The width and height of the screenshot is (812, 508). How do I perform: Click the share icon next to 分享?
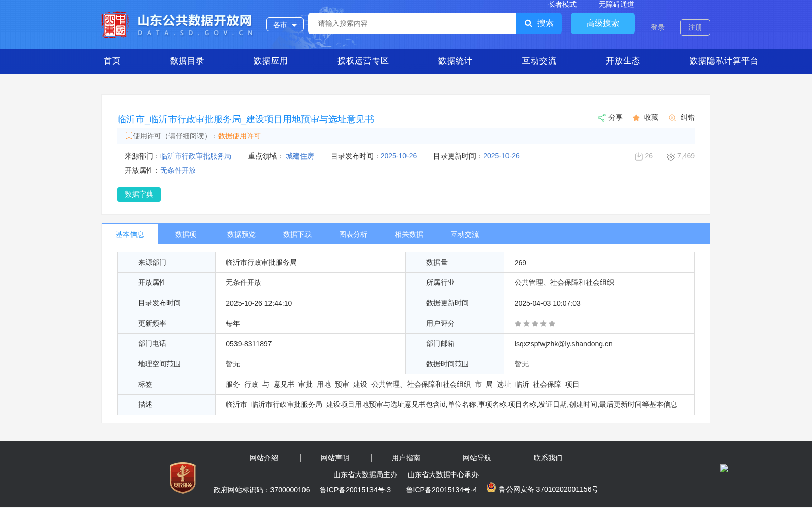pyautogui.click(x=601, y=118)
